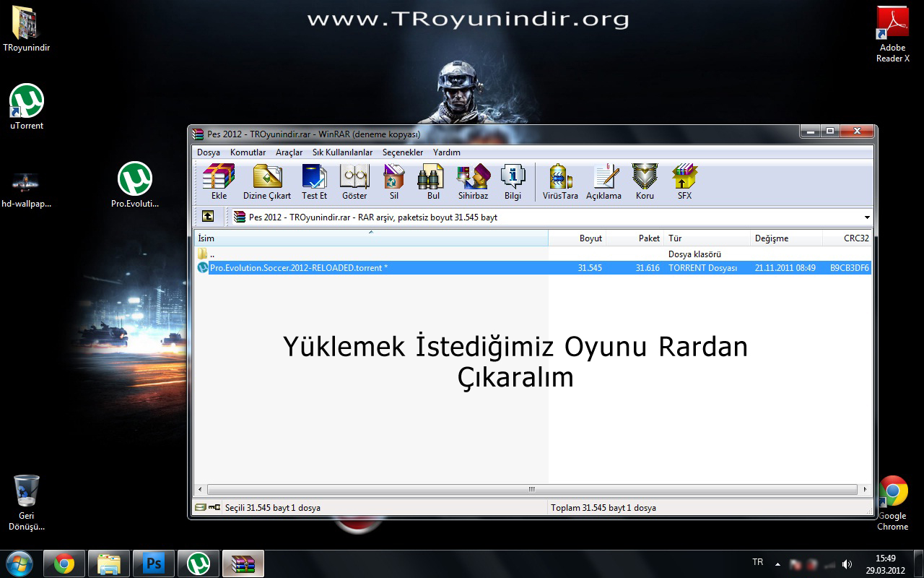
Task: Sort files by the Değişme column
Action: tap(787, 238)
